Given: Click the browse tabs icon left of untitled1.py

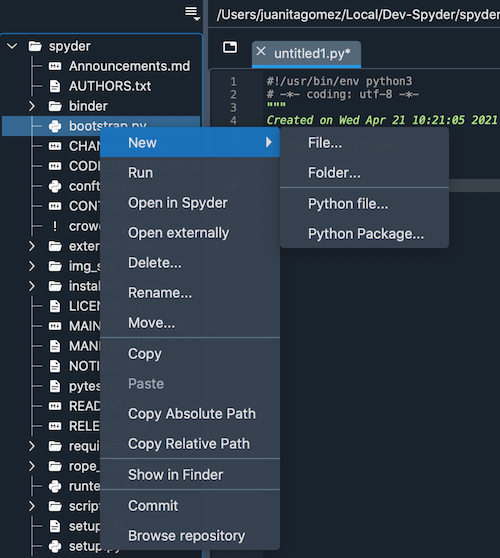Looking at the screenshot, I should [230, 47].
